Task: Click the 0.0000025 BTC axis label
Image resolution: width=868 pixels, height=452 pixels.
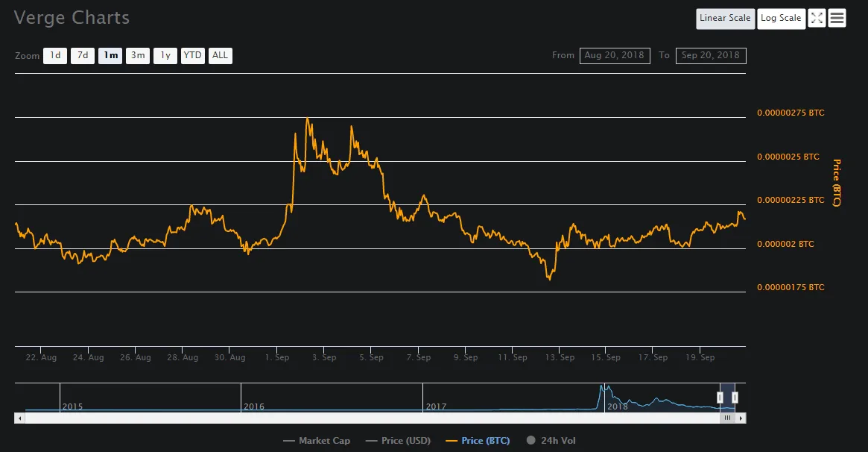Action: (x=788, y=157)
